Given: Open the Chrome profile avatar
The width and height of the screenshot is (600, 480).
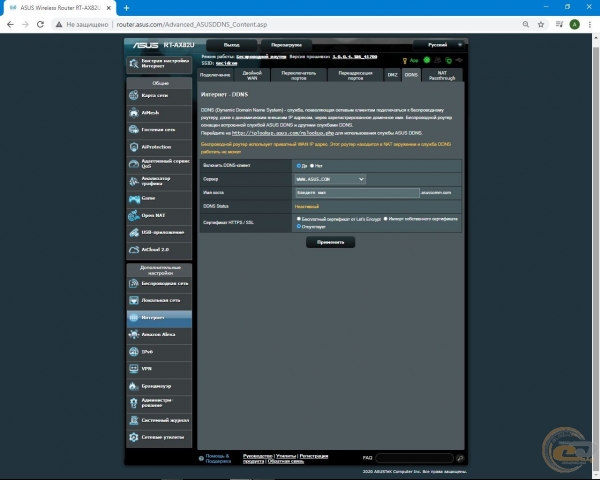Looking at the screenshot, I should pyautogui.click(x=574, y=24).
